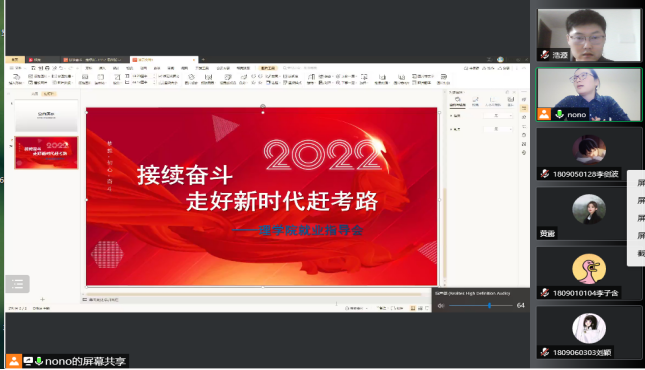Select the second icon tab in object properties panel
645x370 pixels.
click(x=476, y=101)
